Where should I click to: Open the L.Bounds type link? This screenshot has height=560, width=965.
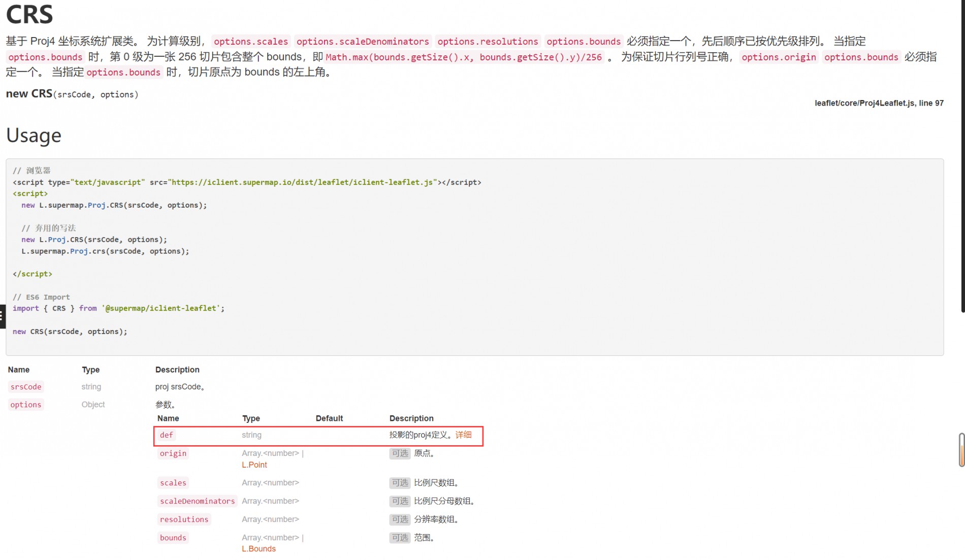click(259, 548)
